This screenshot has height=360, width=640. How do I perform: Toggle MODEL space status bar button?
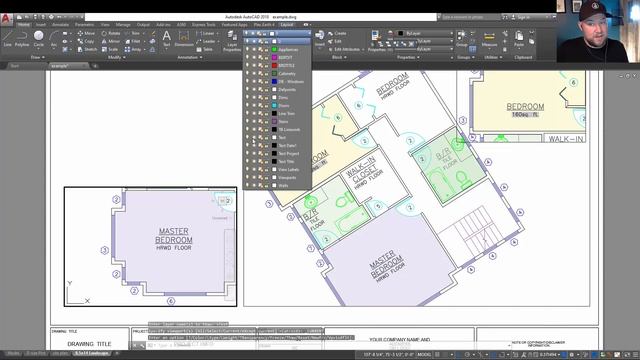click(x=424, y=354)
